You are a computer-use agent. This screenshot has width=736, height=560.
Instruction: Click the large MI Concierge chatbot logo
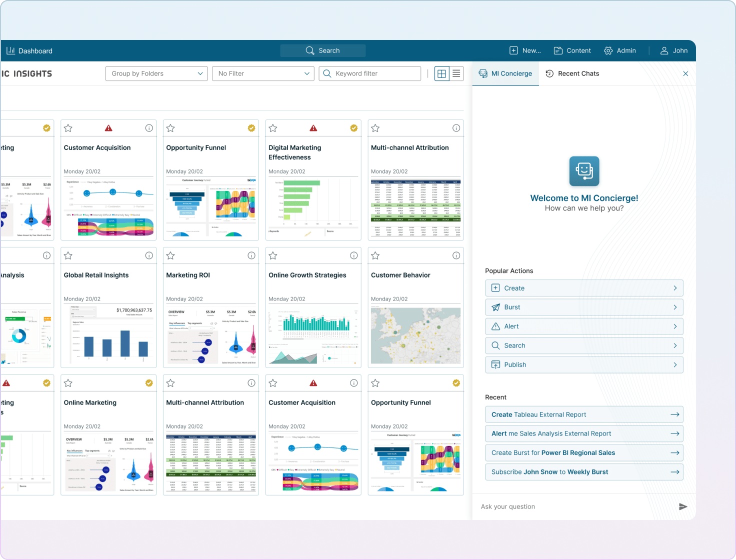584,171
